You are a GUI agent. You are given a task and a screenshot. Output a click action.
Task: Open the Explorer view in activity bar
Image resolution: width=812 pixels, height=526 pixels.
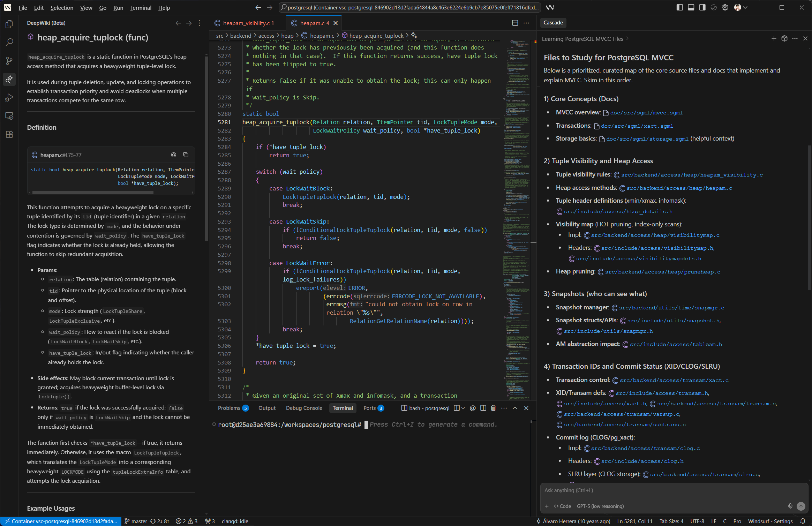tap(9, 24)
